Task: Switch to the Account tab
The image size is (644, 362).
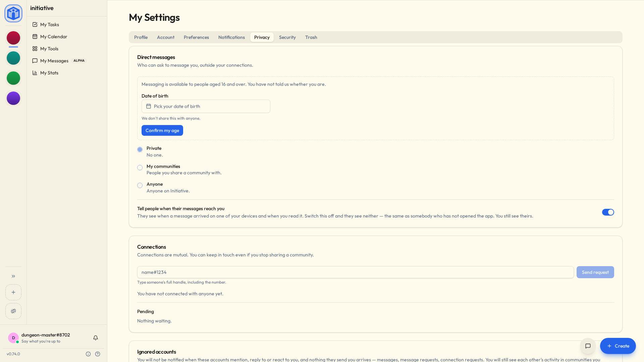Action: (x=166, y=37)
